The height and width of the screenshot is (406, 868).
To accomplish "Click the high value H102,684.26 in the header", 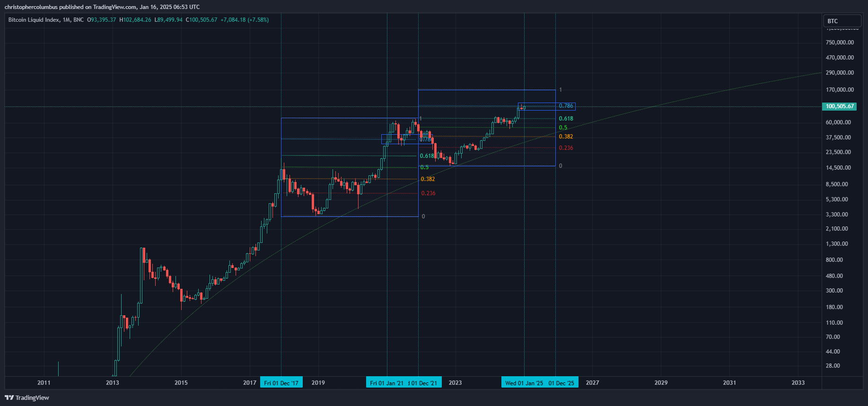I will [135, 20].
